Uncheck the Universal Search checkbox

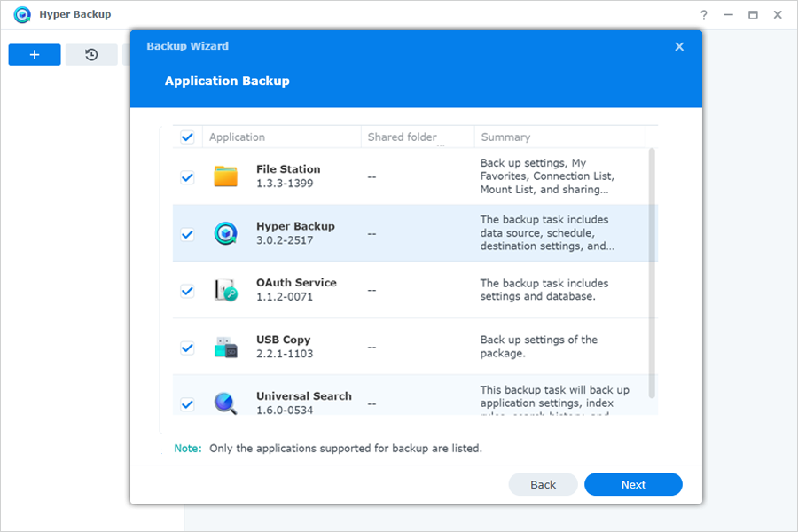coord(187,404)
